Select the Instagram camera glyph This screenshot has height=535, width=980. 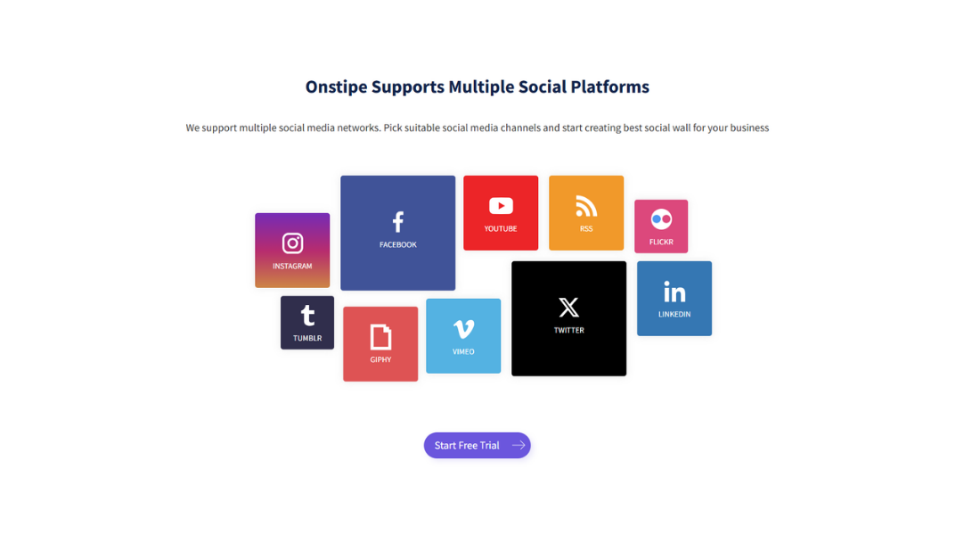(x=292, y=242)
